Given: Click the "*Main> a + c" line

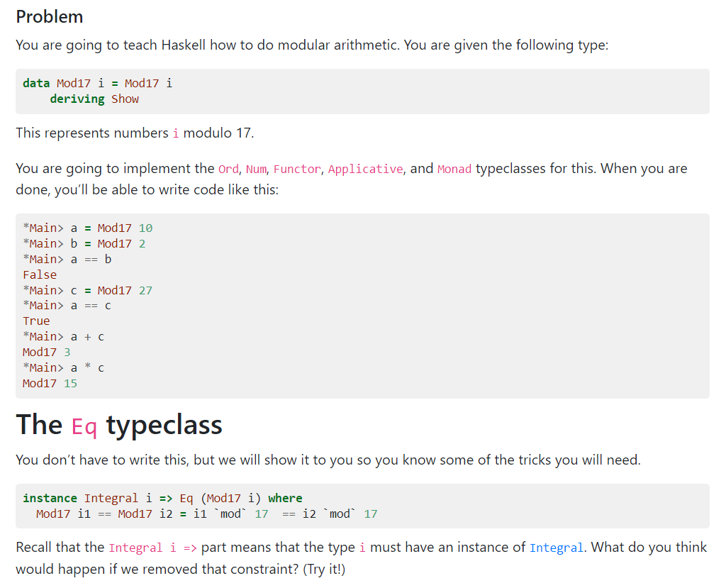Looking at the screenshot, I should (64, 337).
